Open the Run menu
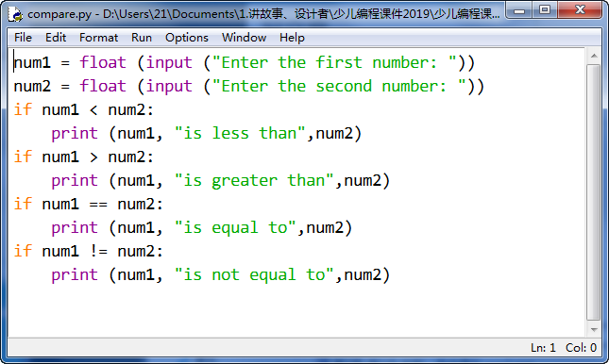The width and height of the screenshot is (609, 364). pyautogui.click(x=142, y=38)
